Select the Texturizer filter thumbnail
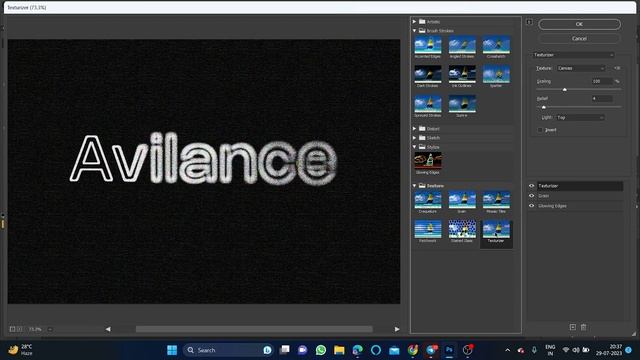 [496, 229]
